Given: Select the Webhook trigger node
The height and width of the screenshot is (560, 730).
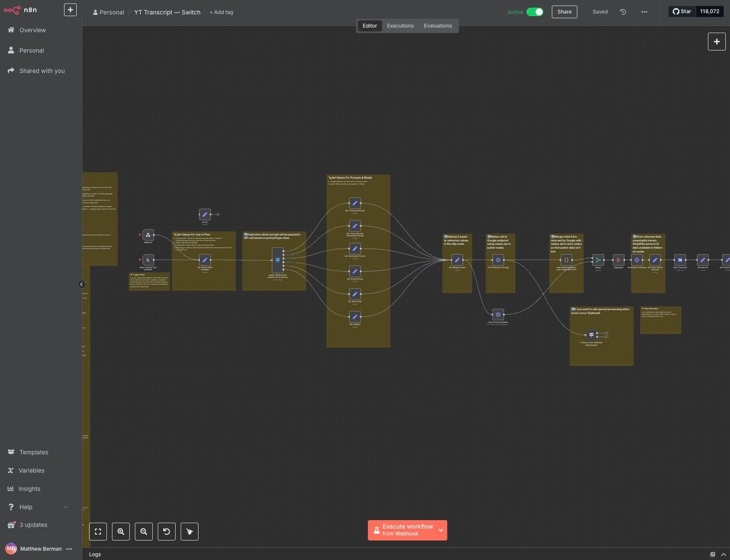Looking at the screenshot, I should coord(148,235).
